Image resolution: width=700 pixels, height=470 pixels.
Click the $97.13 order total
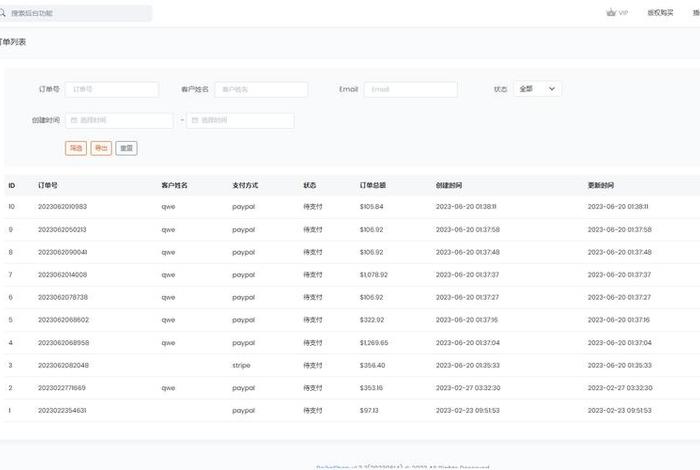coord(369,410)
